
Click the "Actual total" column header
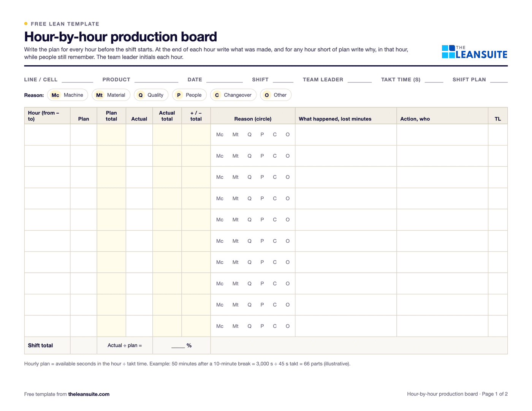click(x=167, y=116)
